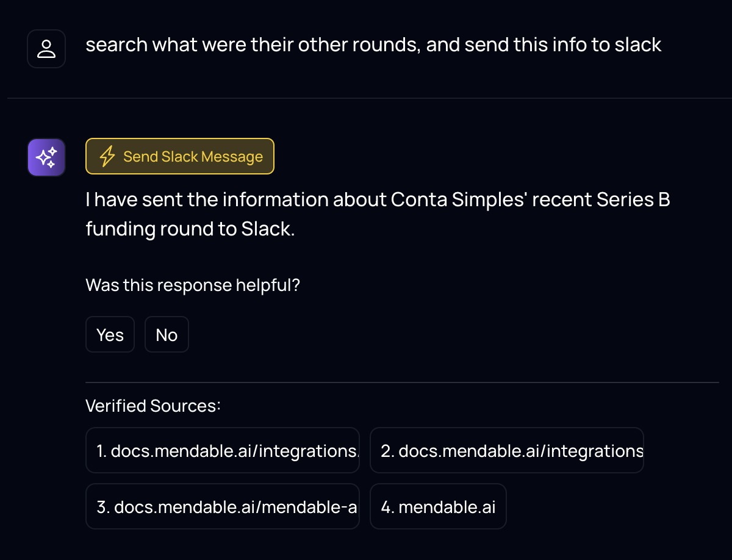Click the 'Verified Sources:' heading
Image resolution: width=732 pixels, height=560 pixels.
tap(153, 406)
